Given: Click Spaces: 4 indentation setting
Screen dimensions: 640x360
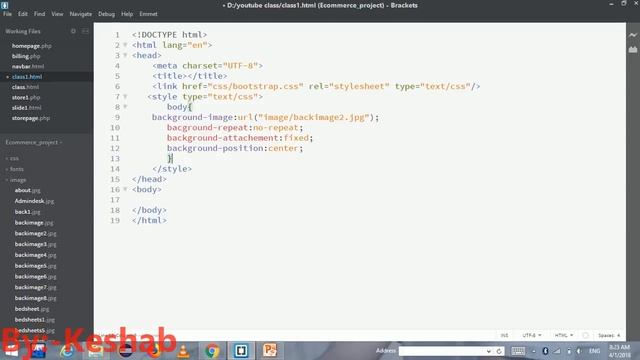Looking at the screenshot, I should 609,335.
